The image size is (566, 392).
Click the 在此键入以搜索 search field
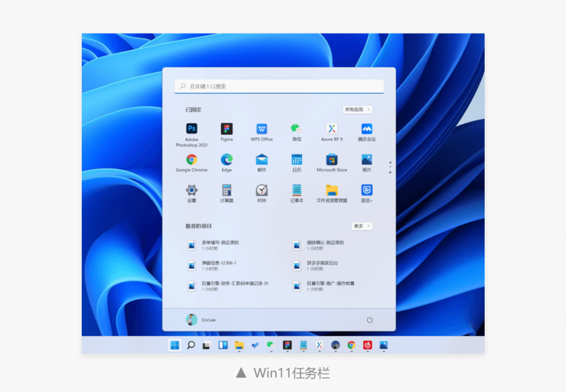pos(279,86)
